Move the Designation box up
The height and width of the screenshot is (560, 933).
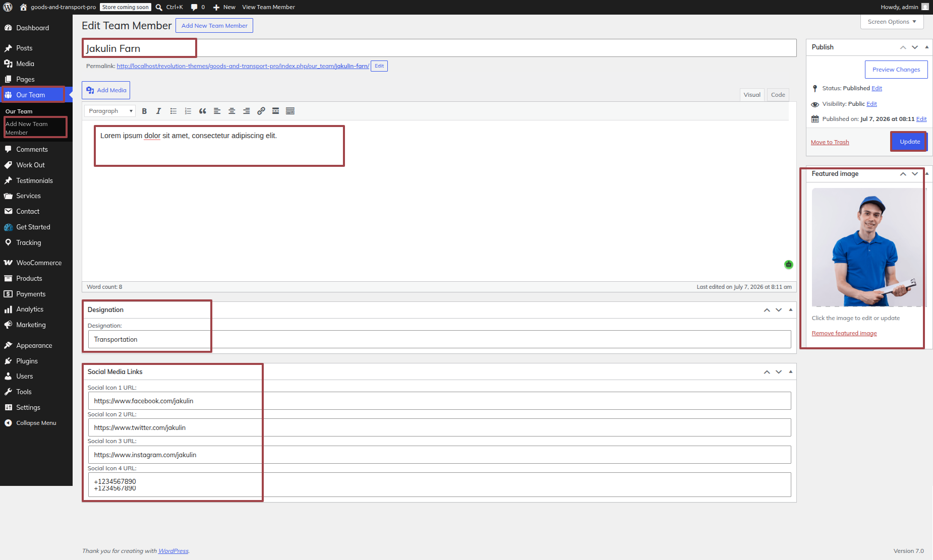pos(767,309)
